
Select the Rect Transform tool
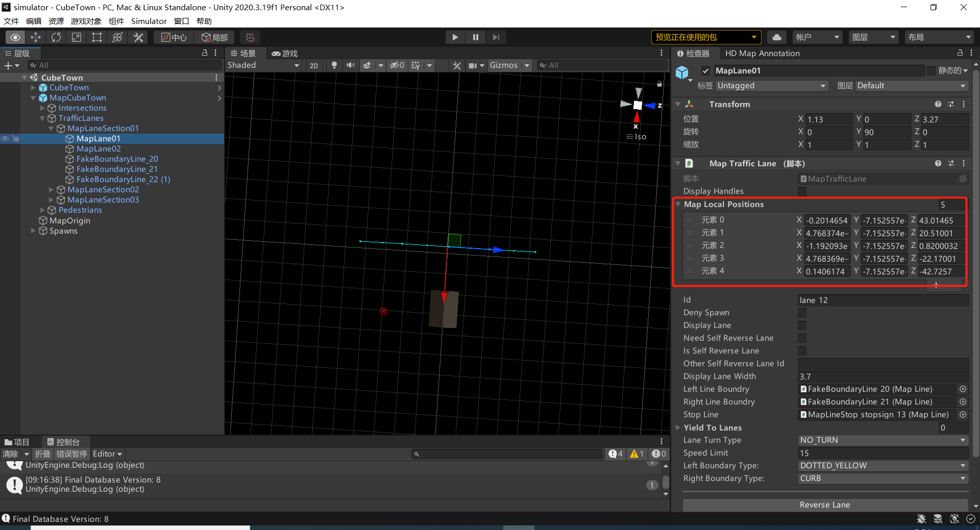tap(97, 37)
